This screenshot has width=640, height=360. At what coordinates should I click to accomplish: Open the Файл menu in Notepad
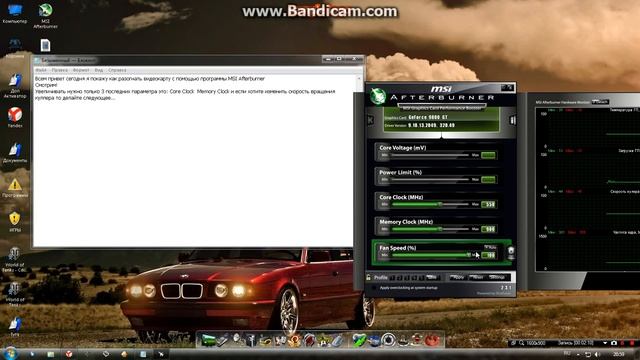(41, 70)
